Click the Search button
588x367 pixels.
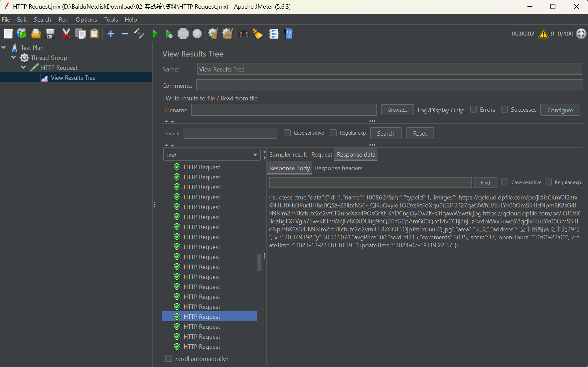point(386,133)
